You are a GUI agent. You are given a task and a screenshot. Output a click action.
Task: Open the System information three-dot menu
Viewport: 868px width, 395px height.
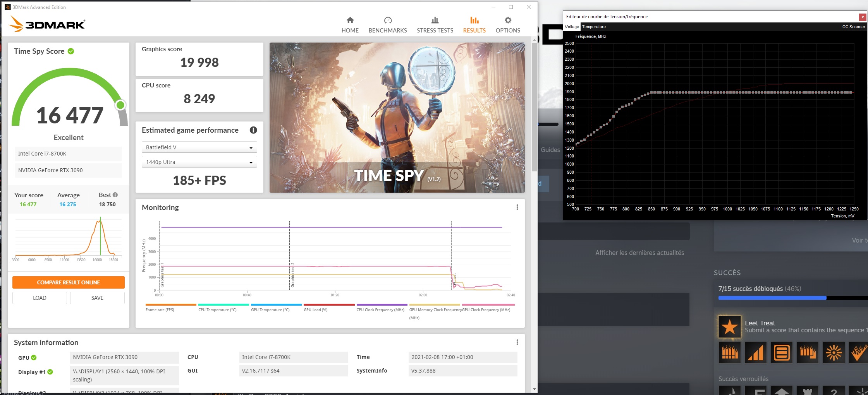(517, 342)
